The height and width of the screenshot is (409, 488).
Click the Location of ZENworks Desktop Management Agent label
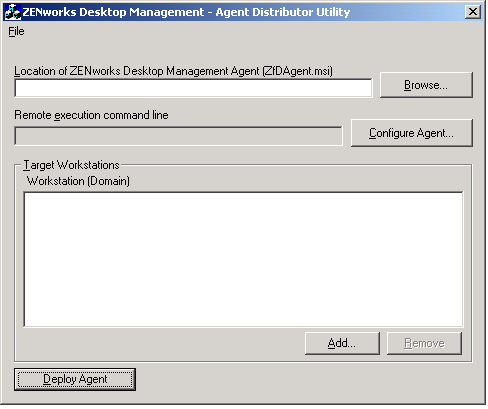[x=173, y=71]
